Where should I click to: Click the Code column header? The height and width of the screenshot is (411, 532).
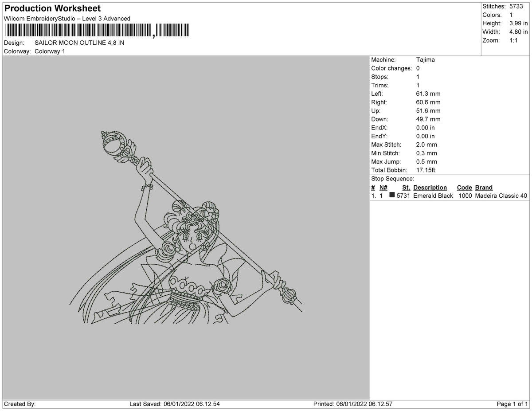(x=465, y=188)
